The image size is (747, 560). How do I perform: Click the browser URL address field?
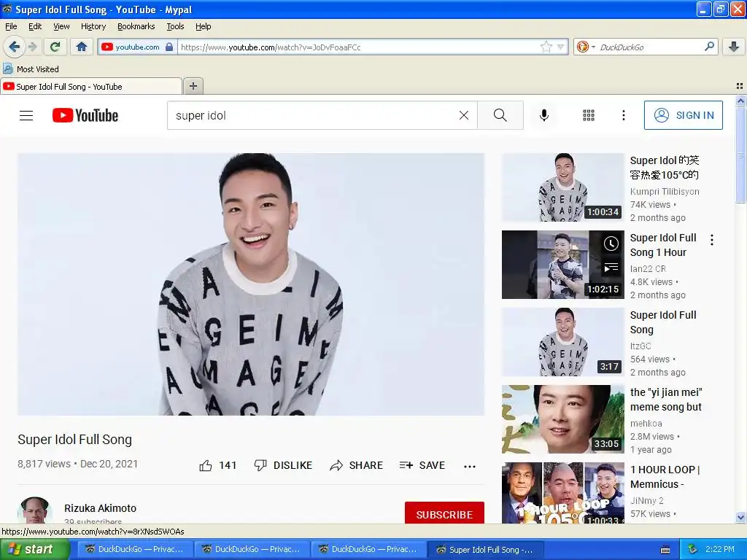[357, 47]
